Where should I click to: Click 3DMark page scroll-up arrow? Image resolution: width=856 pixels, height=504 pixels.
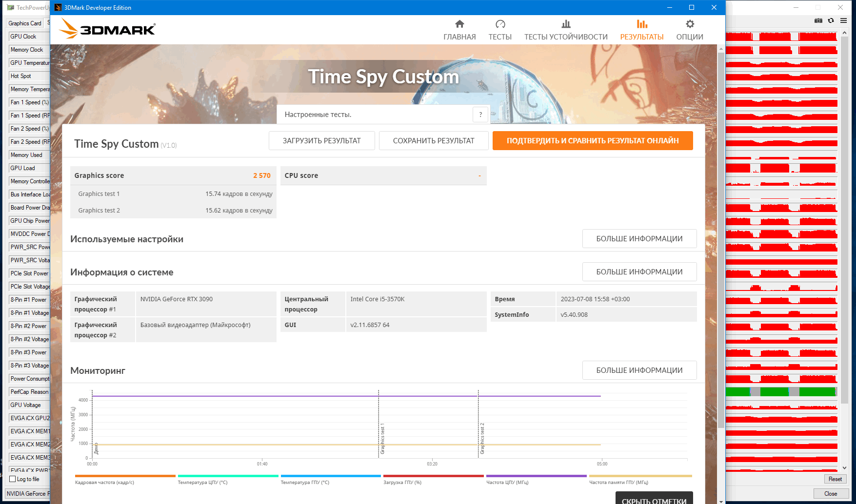point(721,49)
